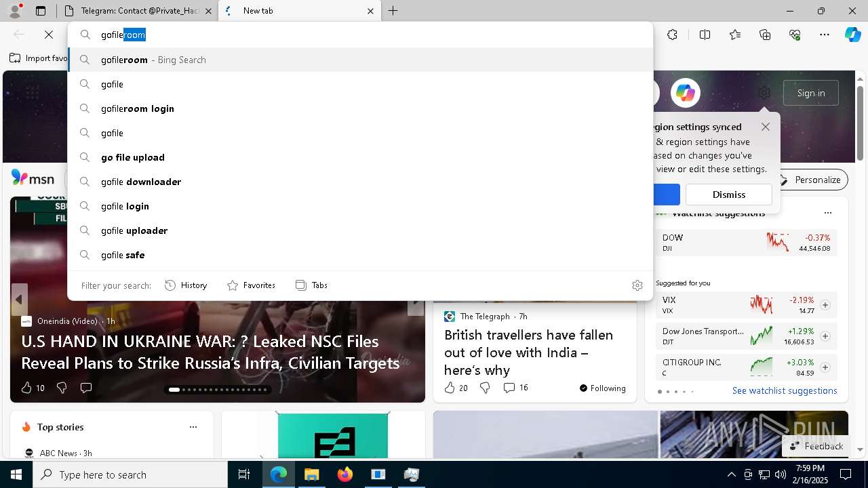Open Settings and more ellipsis menu
This screenshot has width=868, height=488.
pyautogui.click(x=825, y=35)
